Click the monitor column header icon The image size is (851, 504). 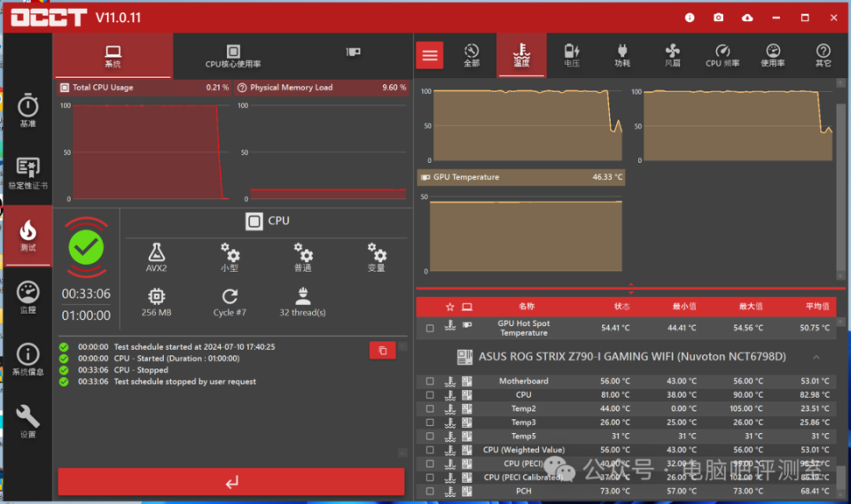(x=467, y=307)
